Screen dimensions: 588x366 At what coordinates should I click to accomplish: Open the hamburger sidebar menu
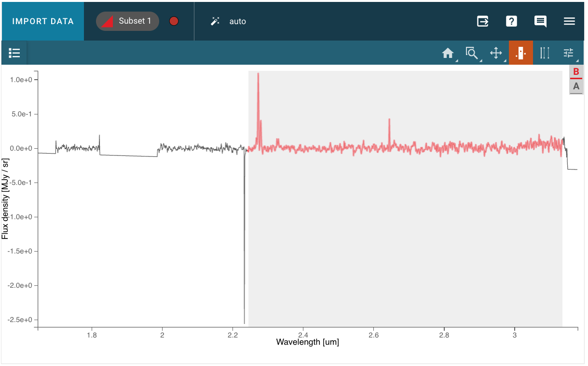pos(569,21)
